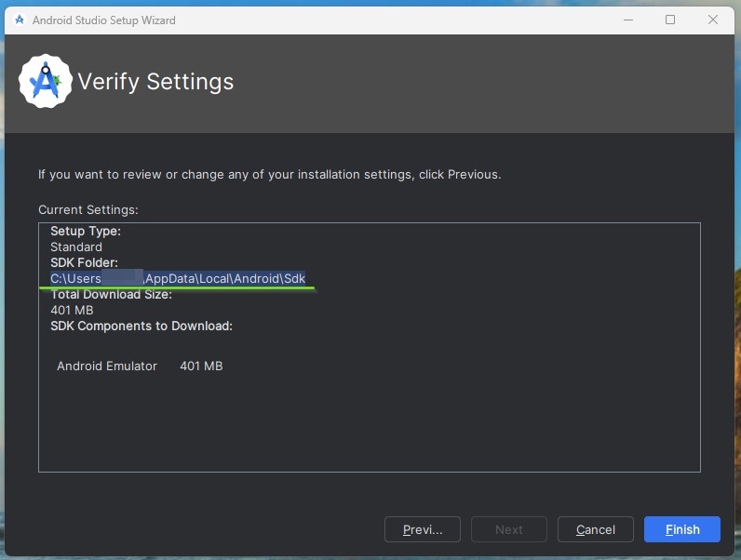Viewport: 741px width, 560px height.
Task: Select the Android Emulator component row
Action: [x=140, y=366]
